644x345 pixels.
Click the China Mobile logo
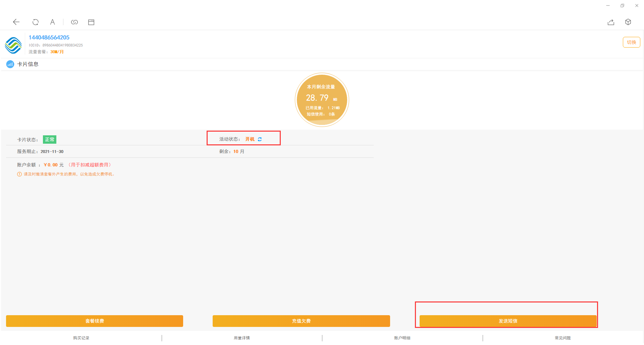(13, 45)
